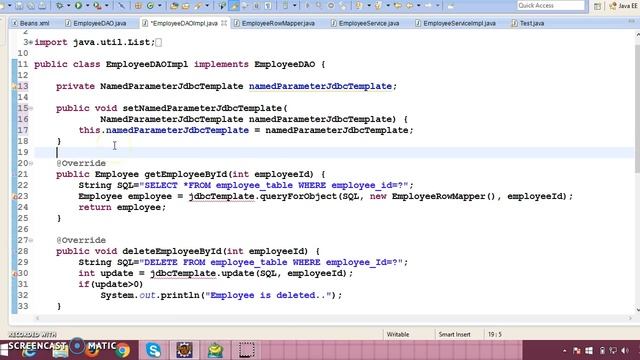Image resolution: width=640 pixels, height=360 pixels.
Task: Click the Back navigation arrow icon
Action: 409,6
